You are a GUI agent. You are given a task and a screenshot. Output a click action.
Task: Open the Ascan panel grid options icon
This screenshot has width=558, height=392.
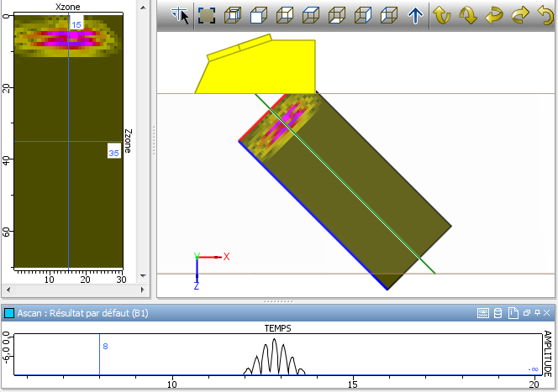point(483,313)
